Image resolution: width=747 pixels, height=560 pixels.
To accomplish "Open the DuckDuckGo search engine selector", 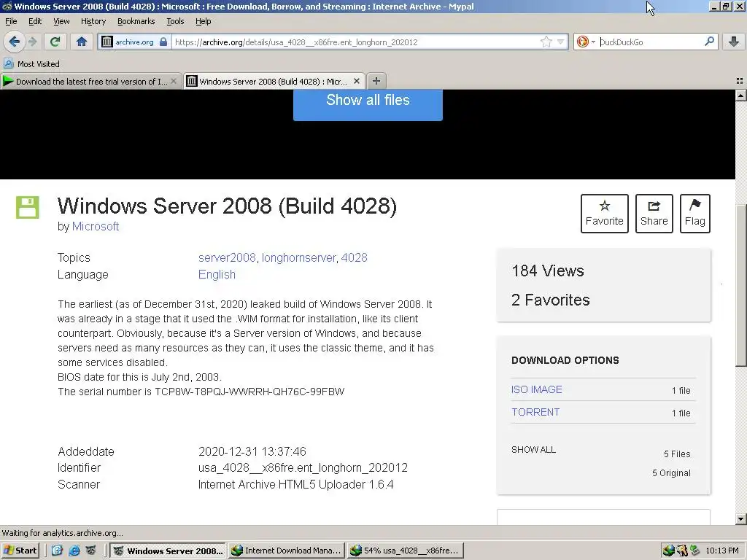I will point(586,42).
